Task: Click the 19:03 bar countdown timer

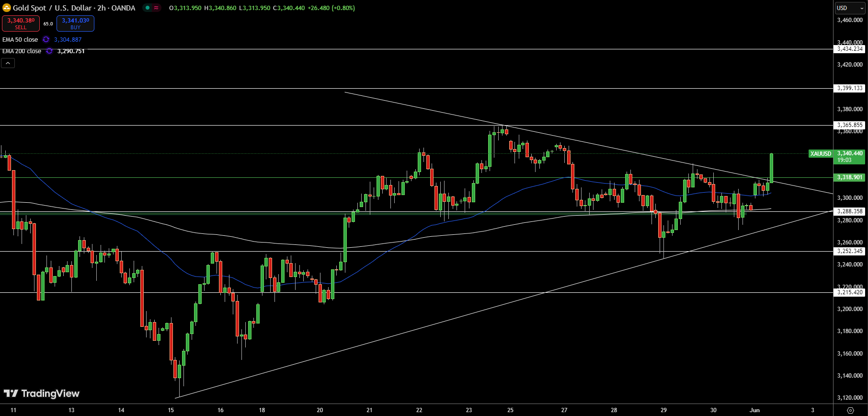Action: [x=845, y=161]
